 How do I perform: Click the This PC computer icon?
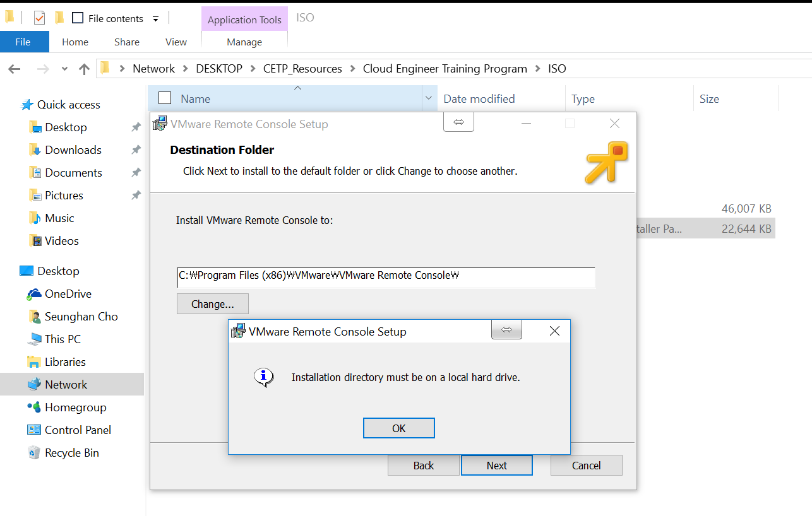[35, 339]
